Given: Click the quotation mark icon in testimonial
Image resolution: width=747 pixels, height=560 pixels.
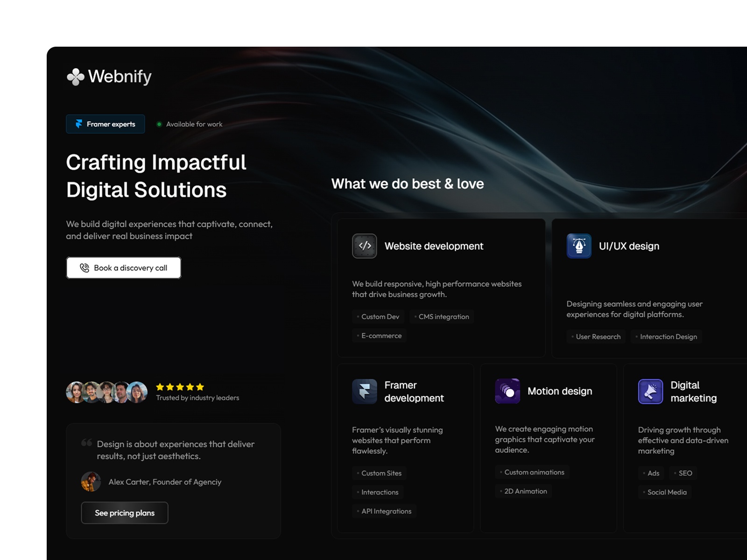Looking at the screenshot, I should click(x=86, y=442).
